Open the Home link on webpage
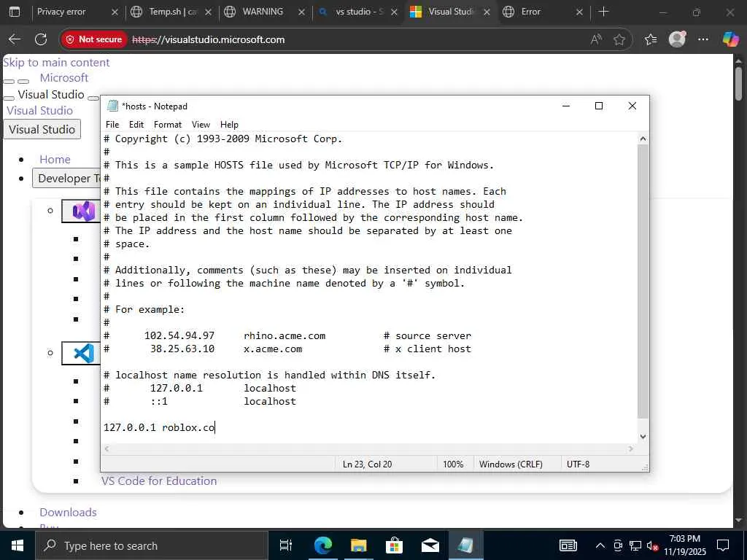 55,159
